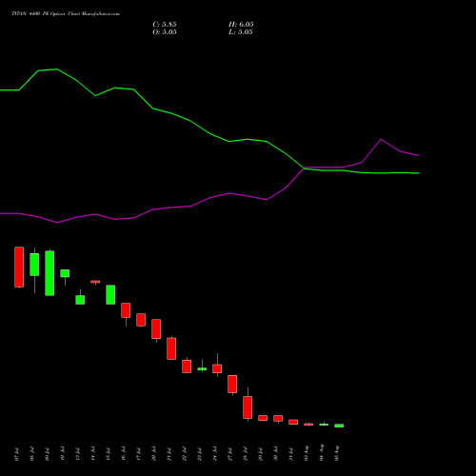Click the 02 Aug date axis label
Viewport: 476px width, 476px height.
pyautogui.click(x=307, y=453)
